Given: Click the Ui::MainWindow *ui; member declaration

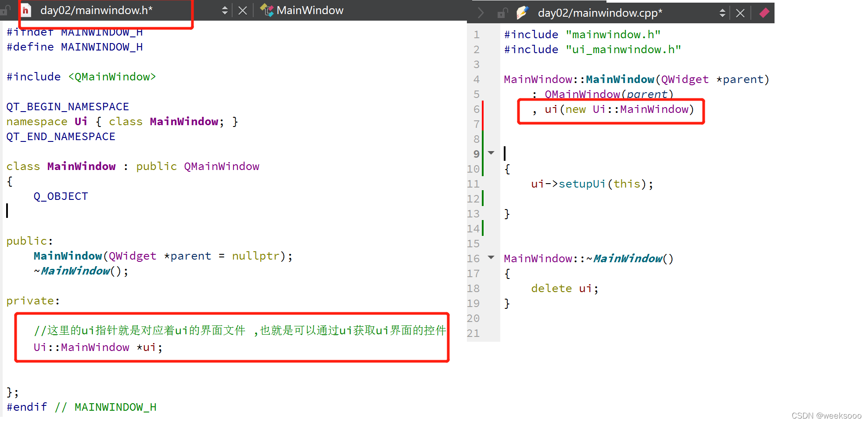Looking at the screenshot, I should pos(98,347).
